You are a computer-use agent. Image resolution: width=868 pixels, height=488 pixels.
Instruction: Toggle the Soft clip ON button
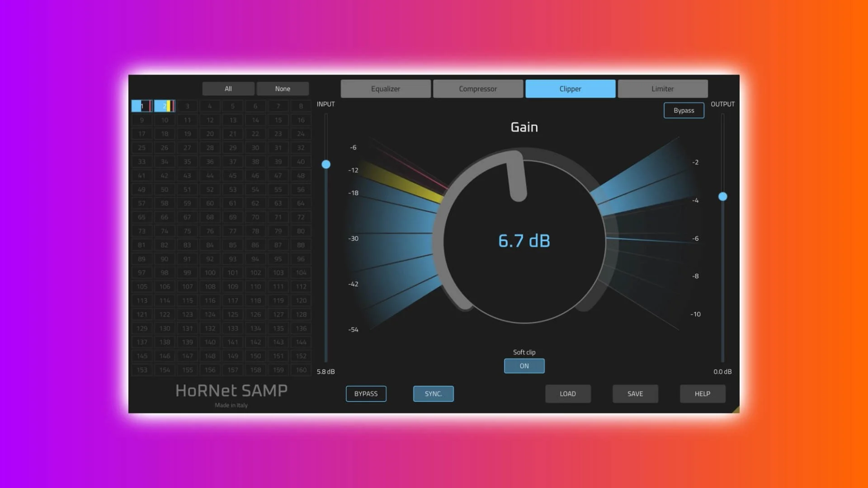[524, 366]
